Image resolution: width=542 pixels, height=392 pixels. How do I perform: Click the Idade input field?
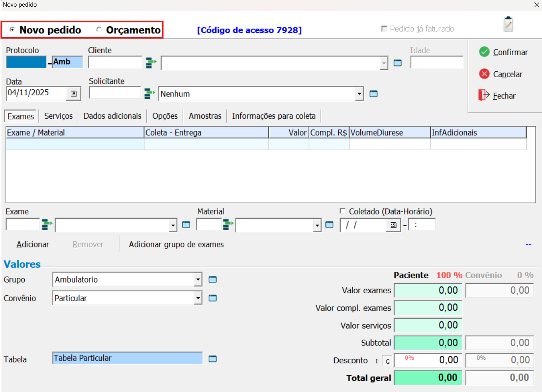[436, 63]
